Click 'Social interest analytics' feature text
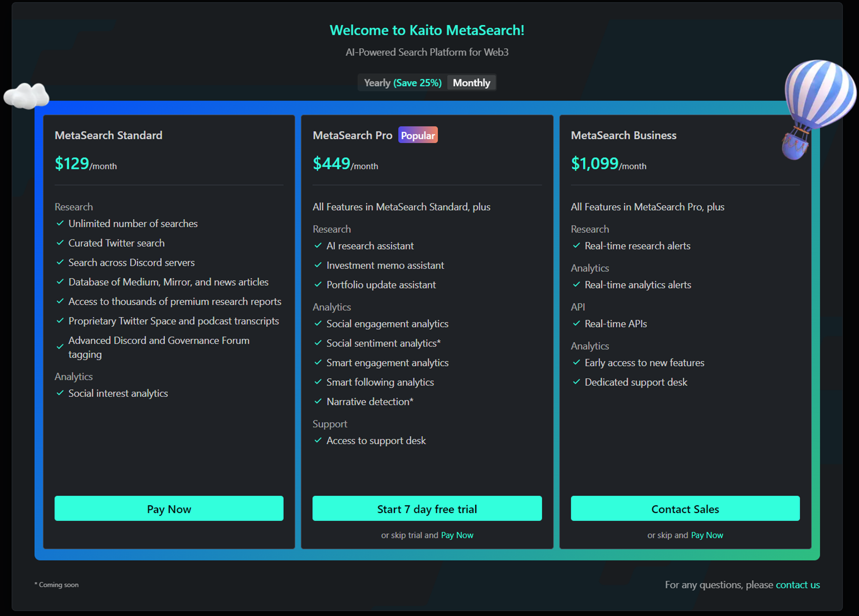 [x=118, y=393]
